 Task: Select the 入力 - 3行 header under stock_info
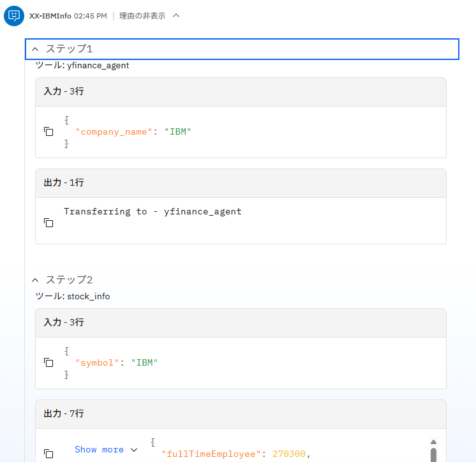pos(64,323)
